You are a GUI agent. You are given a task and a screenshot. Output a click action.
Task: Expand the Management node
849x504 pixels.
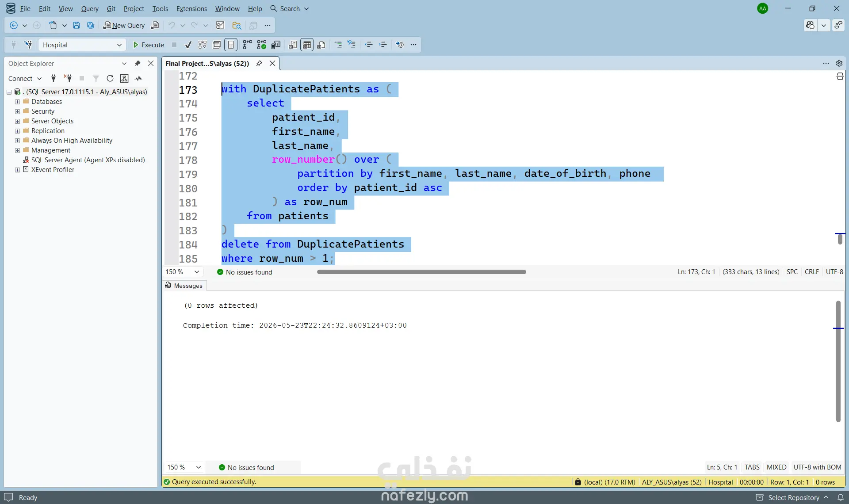pos(17,150)
